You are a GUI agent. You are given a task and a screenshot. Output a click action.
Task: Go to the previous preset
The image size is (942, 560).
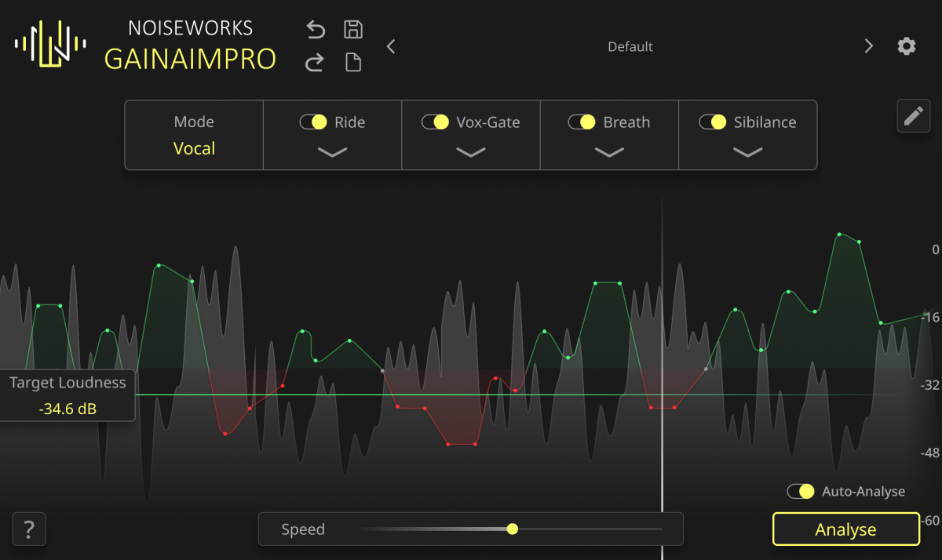(x=391, y=46)
